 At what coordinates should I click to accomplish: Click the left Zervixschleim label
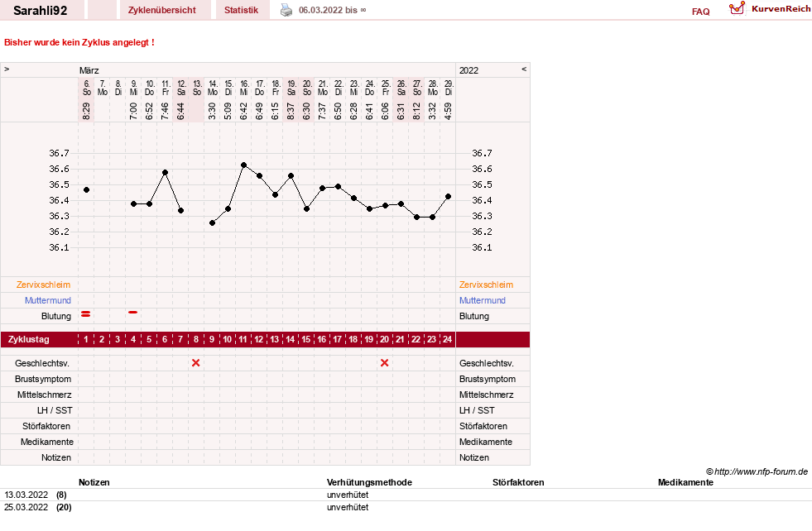tap(44, 285)
